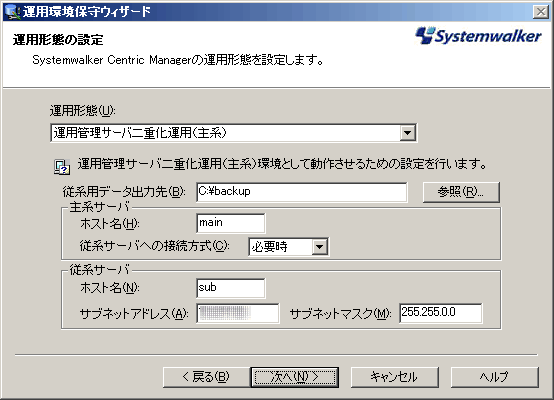The image size is (554, 400).
Task: Click the wizard title bar application icon
Action: pos(12,11)
